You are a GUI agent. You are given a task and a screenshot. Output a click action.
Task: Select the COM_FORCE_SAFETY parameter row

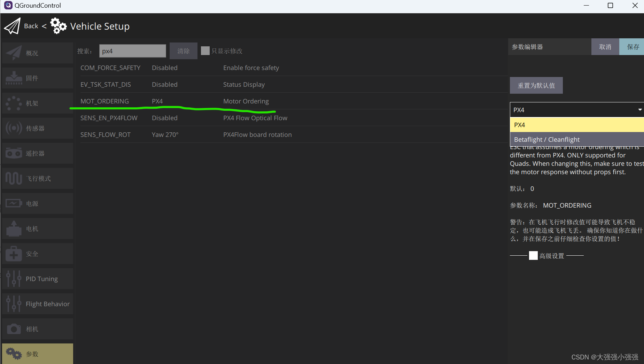[294, 68]
